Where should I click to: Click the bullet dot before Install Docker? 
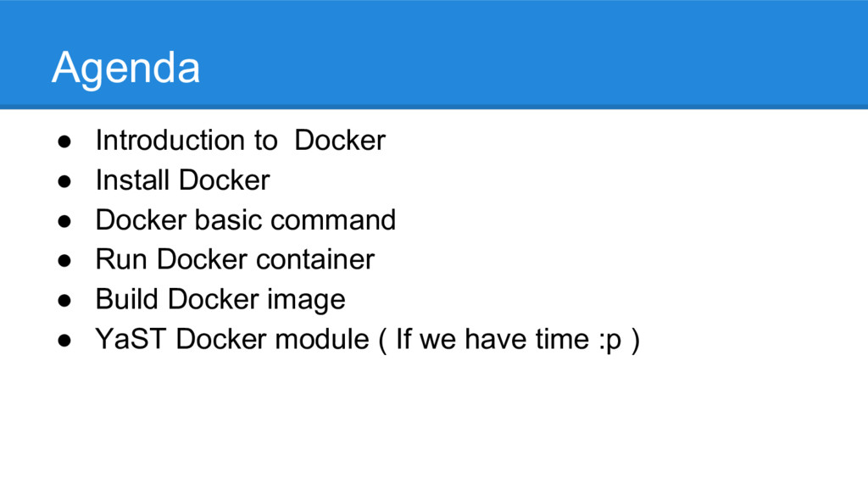pos(64,181)
